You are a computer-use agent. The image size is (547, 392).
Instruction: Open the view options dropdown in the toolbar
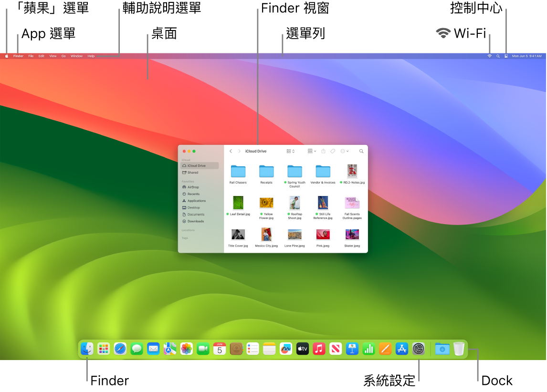pyautogui.click(x=289, y=151)
